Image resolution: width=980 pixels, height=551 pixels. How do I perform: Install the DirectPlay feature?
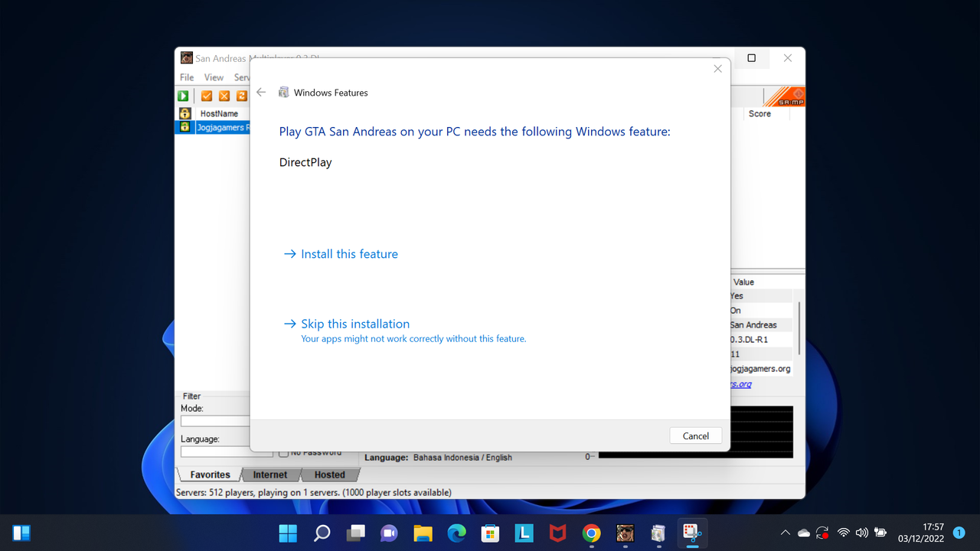pos(341,254)
